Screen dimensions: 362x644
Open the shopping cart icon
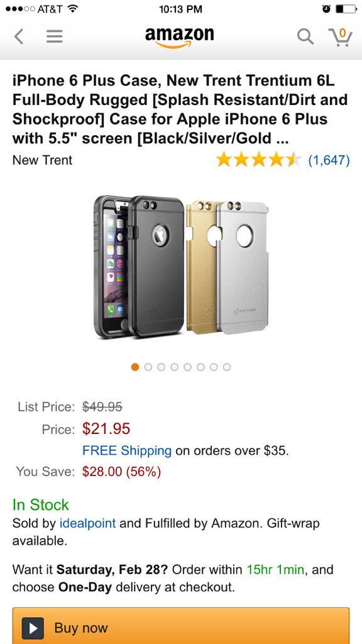click(x=340, y=36)
